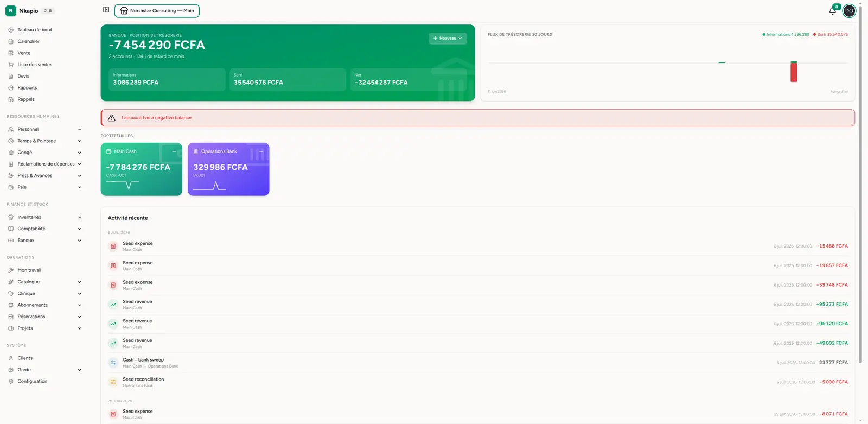Click the -39 748 FCFA expense amount
Screen dimensions: 868x424
coord(832,285)
